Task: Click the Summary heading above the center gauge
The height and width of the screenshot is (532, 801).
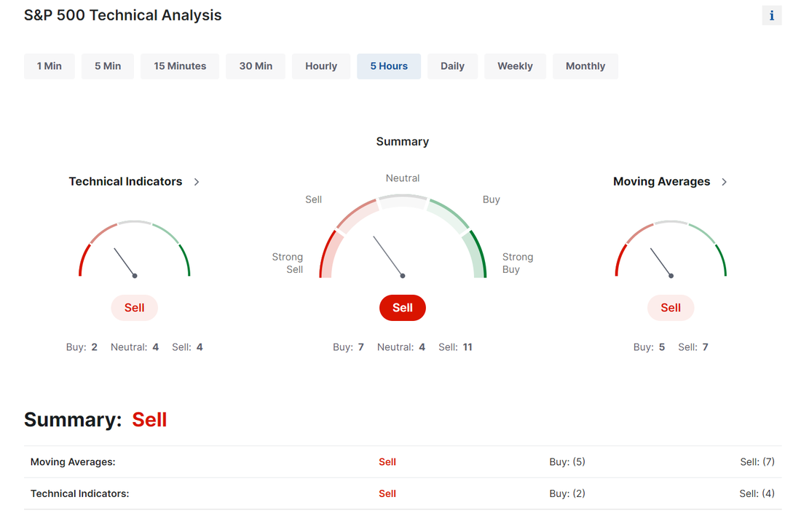Action: tap(403, 141)
